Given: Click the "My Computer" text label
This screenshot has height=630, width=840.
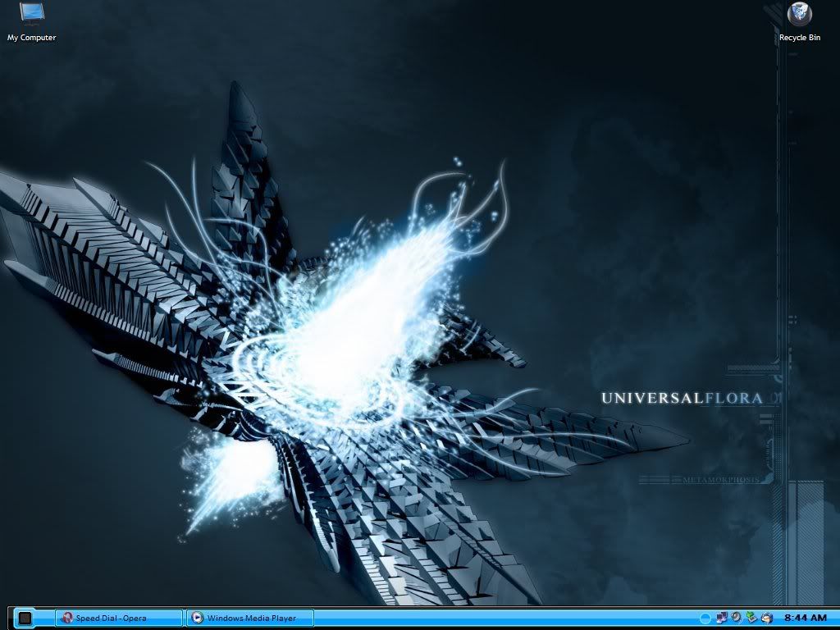Looking at the screenshot, I should click(32, 38).
